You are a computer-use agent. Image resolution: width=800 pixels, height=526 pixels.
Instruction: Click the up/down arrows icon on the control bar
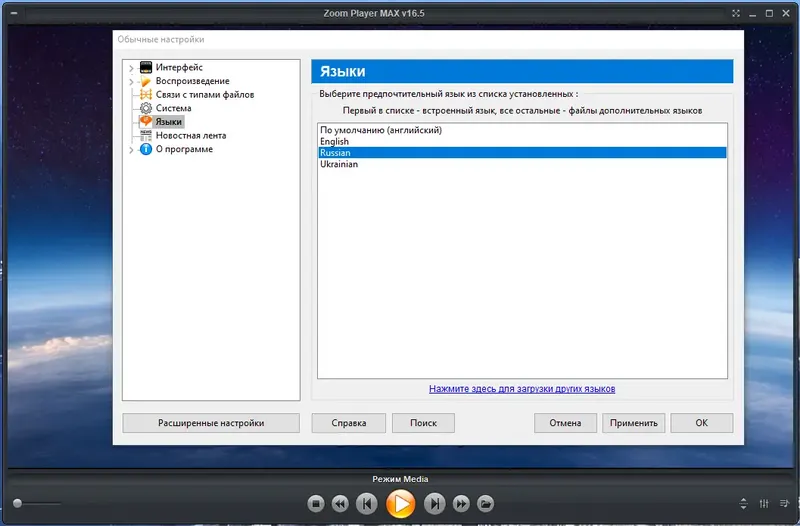743,504
